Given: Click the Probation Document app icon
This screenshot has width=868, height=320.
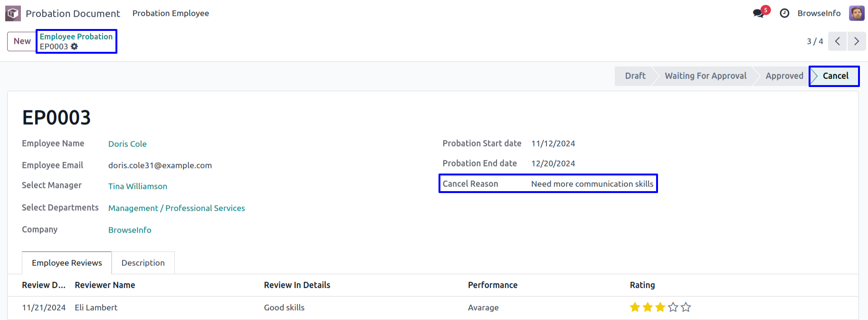Looking at the screenshot, I should (13, 13).
